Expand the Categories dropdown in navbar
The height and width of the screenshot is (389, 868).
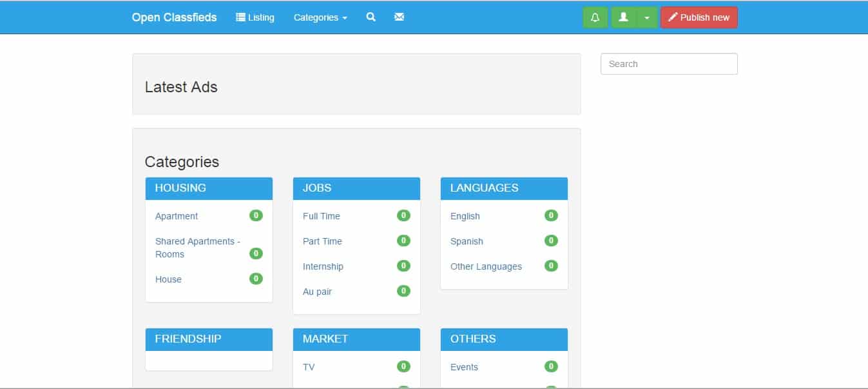tap(320, 17)
